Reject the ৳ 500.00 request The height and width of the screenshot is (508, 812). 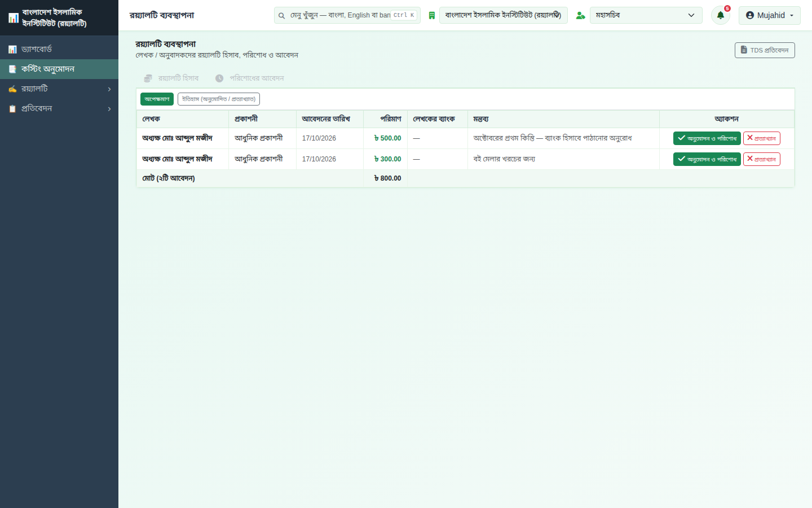(x=762, y=138)
